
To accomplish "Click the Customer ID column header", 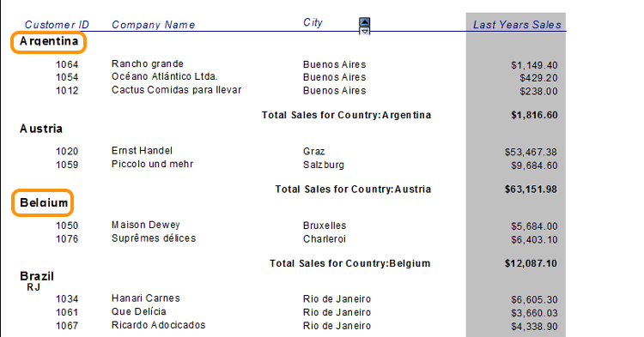I will click(57, 25).
